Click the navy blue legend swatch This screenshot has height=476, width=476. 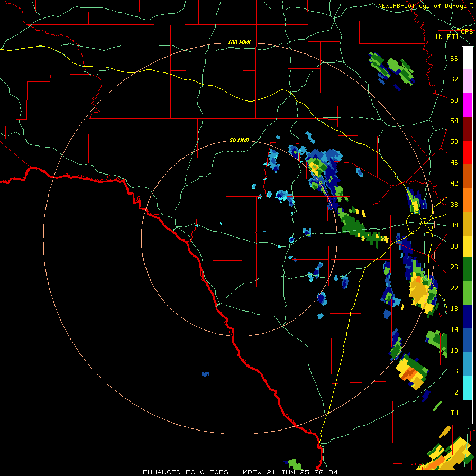[x=467, y=317]
